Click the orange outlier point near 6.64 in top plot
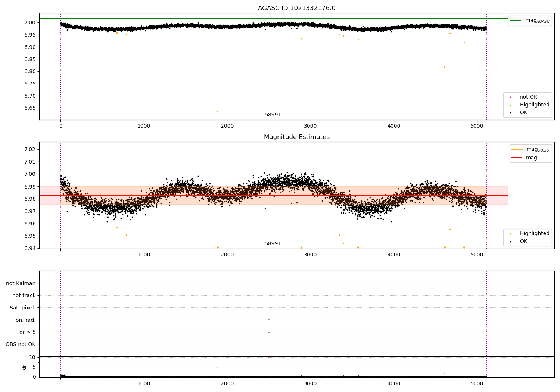This screenshot has width=560, height=392. [x=218, y=111]
